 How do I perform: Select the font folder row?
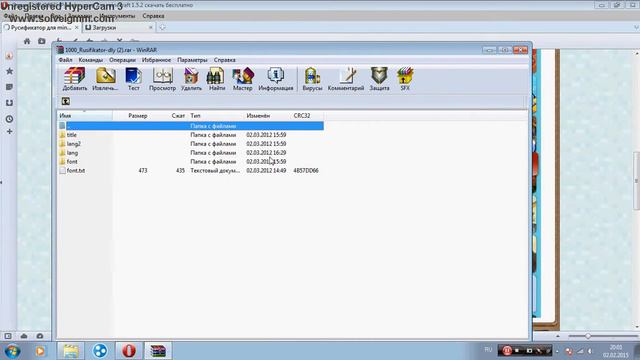(191, 162)
